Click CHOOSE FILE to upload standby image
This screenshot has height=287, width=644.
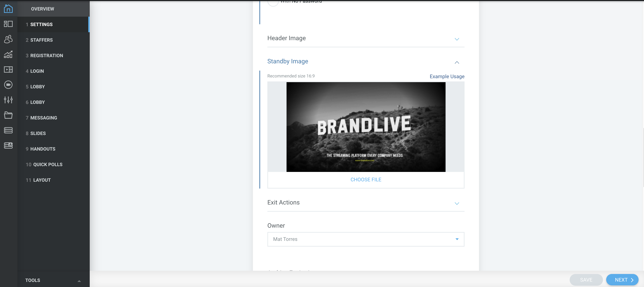pyautogui.click(x=366, y=180)
